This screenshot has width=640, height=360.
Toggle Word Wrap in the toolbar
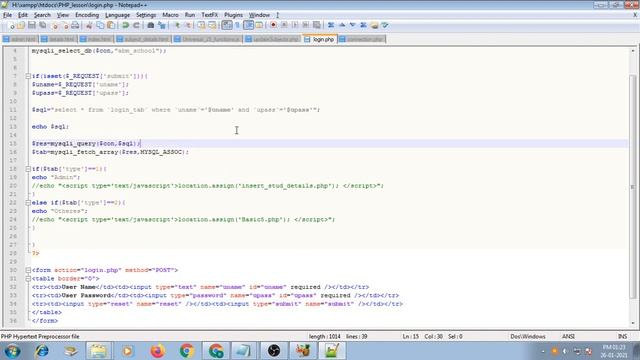point(227,25)
